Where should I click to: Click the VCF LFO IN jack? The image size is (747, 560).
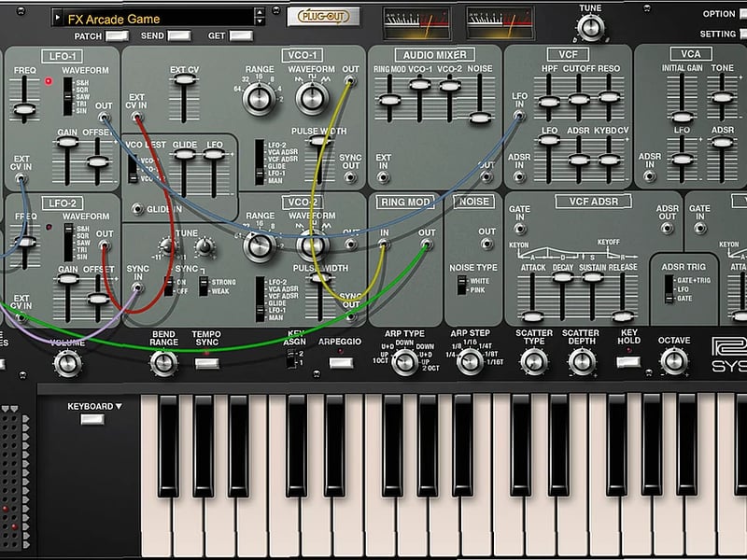point(519,114)
